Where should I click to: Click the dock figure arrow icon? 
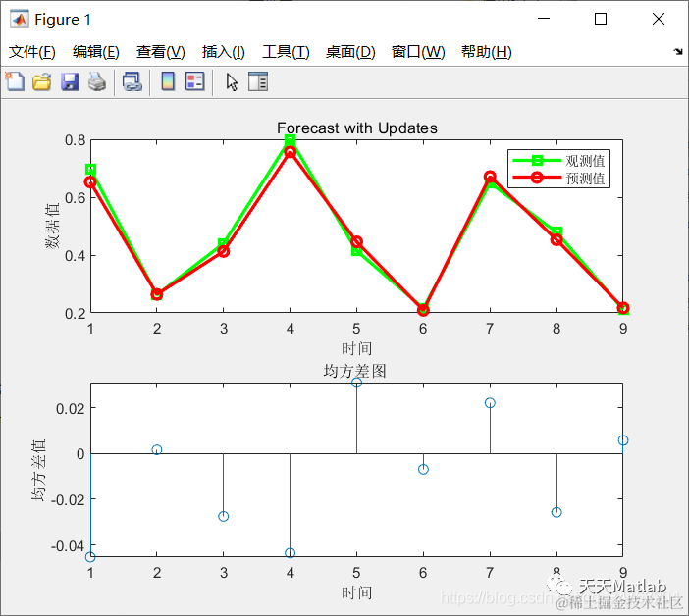pyautogui.click(x=678, y=51)
